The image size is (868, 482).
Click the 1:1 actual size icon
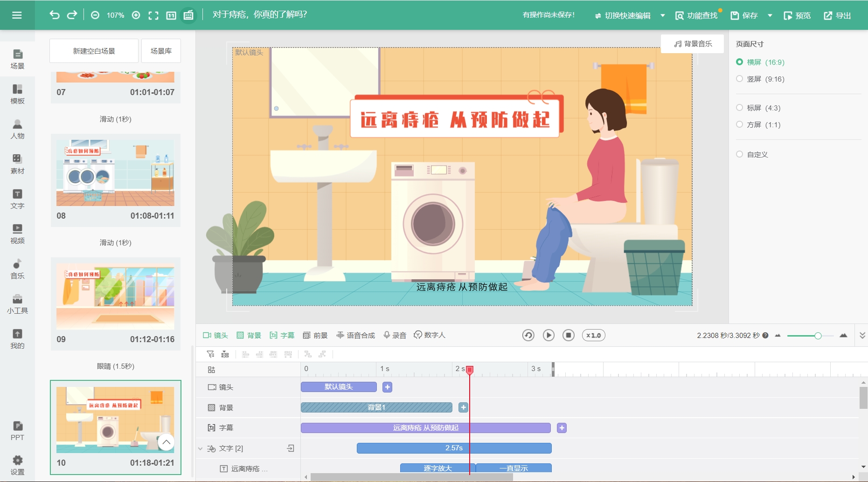(x=171, y=15)
